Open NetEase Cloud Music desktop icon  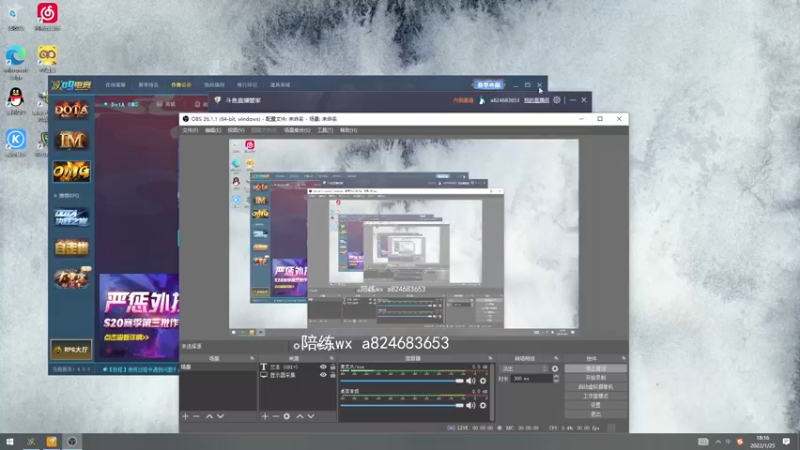(47, 16)
